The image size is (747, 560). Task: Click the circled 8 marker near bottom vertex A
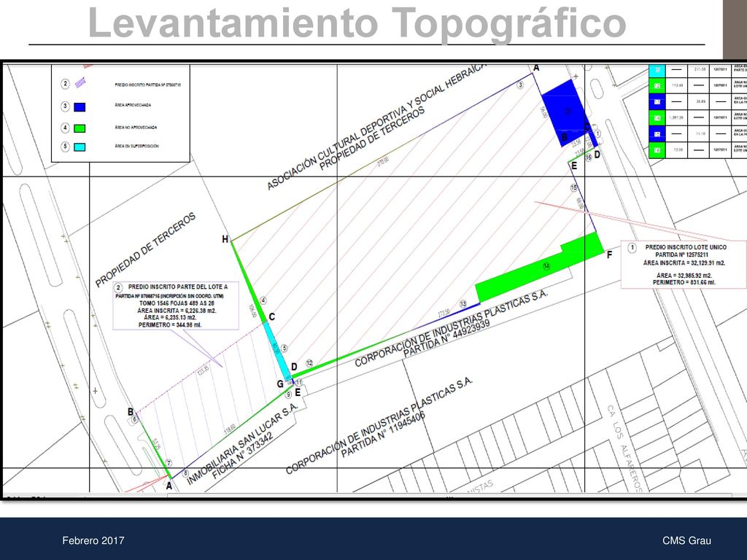(186, 473)
